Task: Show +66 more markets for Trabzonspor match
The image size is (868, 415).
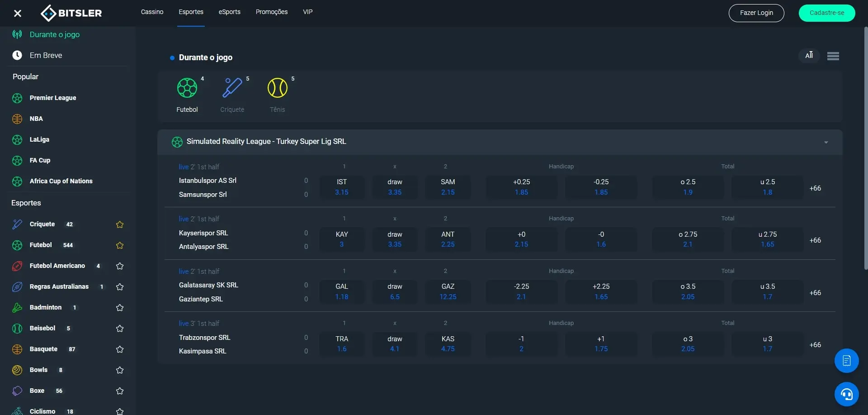Action: [x=815, y=345]
